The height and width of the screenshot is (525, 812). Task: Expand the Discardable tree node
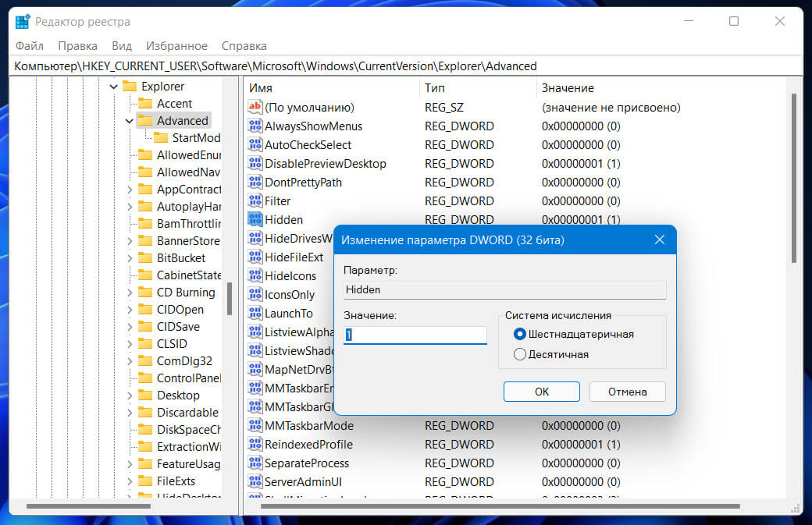tap(130, 413)
